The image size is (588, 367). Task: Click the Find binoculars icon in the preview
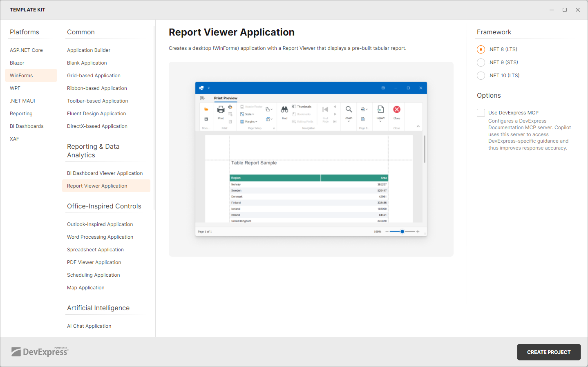284,110
